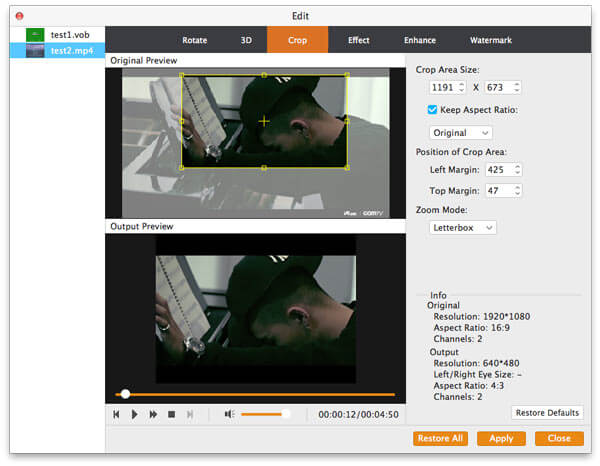The width and height of the screenshot is (600, 466).
Task: Click the volume slider knob
Action: 285,414
